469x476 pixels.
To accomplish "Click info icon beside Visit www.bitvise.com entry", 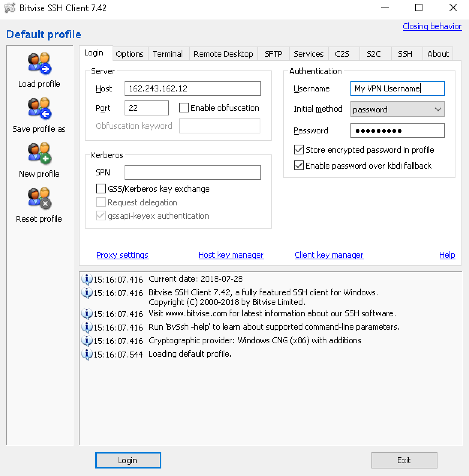I will [x=87, y=314].
